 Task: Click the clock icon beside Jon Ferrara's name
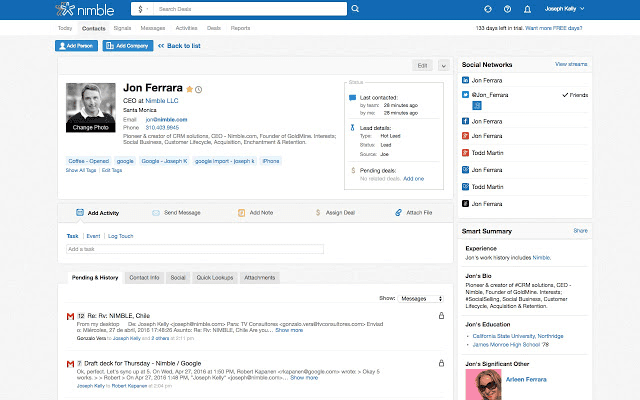coord(199,89)
